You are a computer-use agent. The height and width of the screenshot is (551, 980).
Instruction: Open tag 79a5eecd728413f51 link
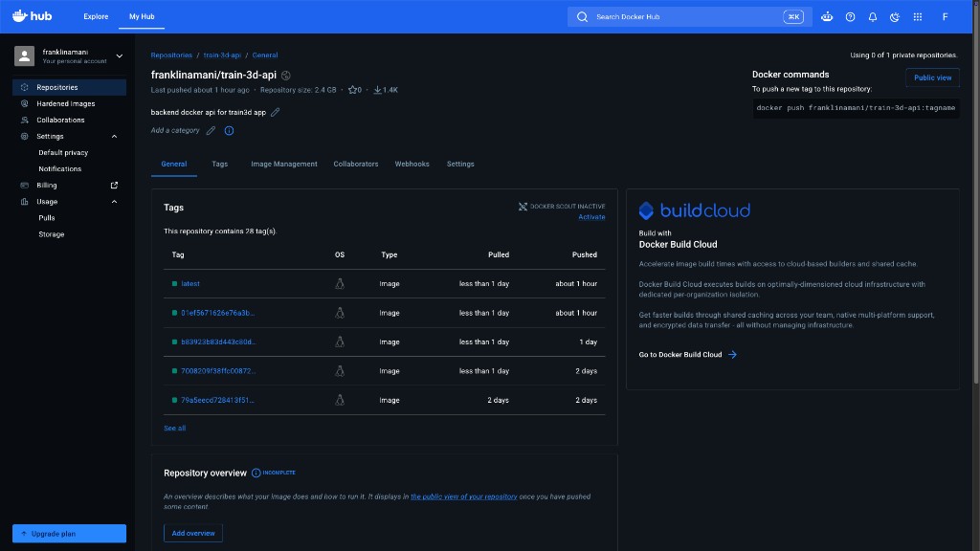coord(217,400)
